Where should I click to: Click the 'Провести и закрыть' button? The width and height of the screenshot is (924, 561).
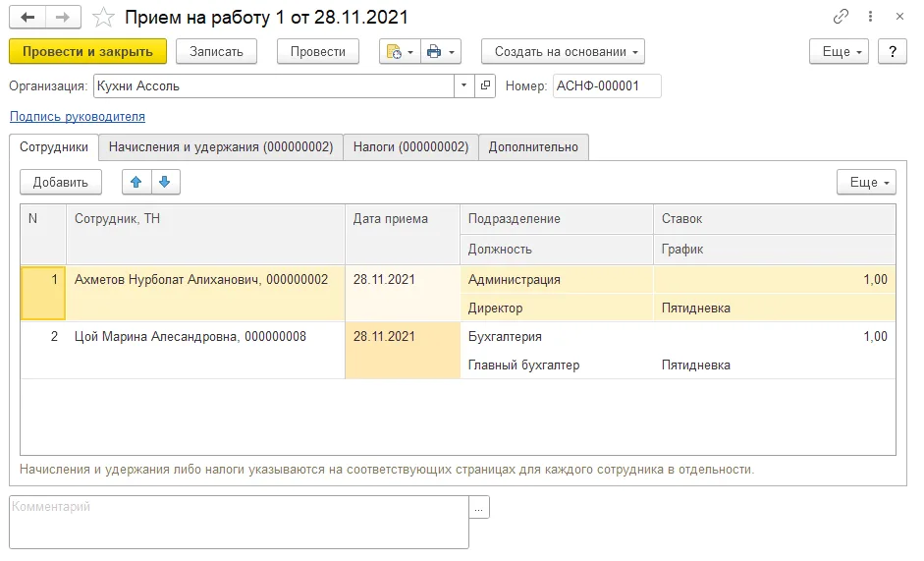[x=87, y=51]
